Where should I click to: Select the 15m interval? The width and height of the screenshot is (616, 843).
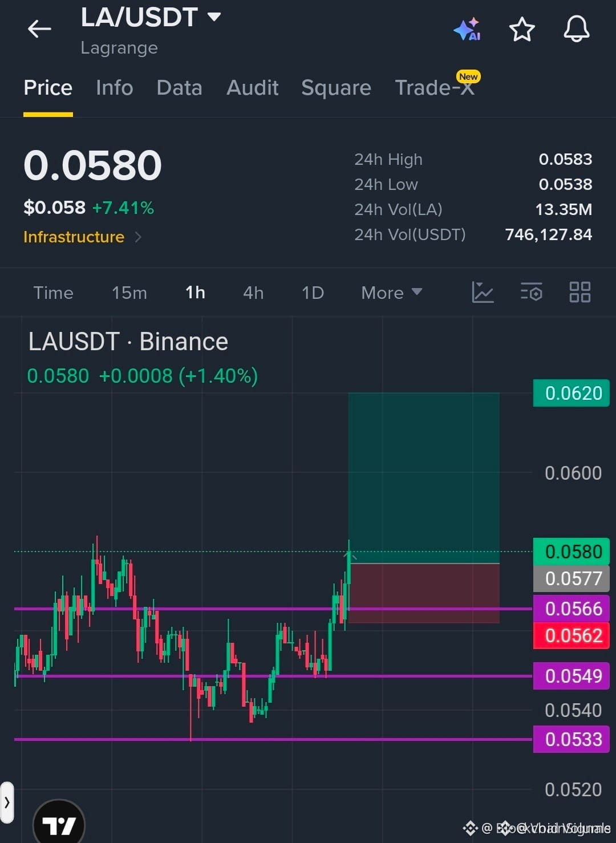click(x=129, y=293)
